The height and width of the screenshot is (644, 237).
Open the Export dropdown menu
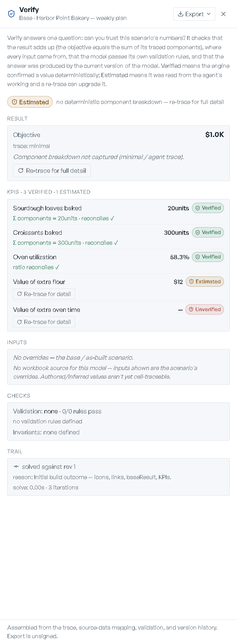[194, 14]
